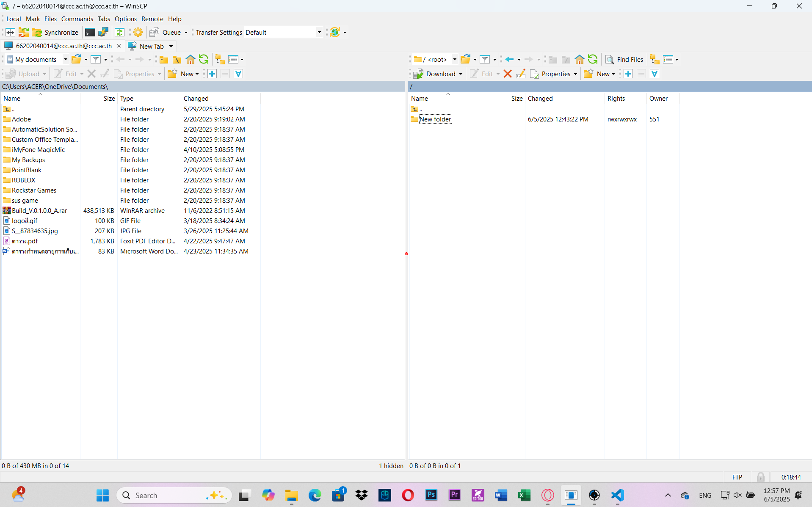This screenshot has width=812, height=507.
Task: Select the remote New folder item
Action: [435, 119]
